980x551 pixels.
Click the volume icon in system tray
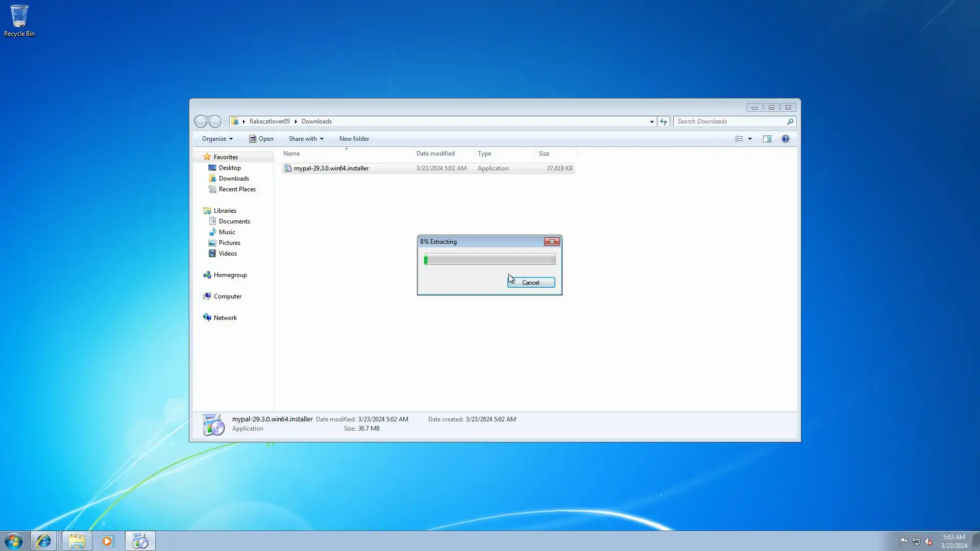928,541
